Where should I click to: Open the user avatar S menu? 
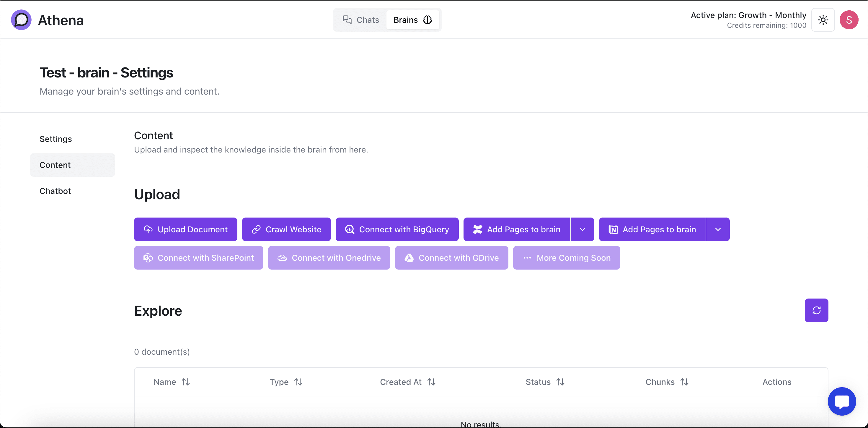click(849, 20)
